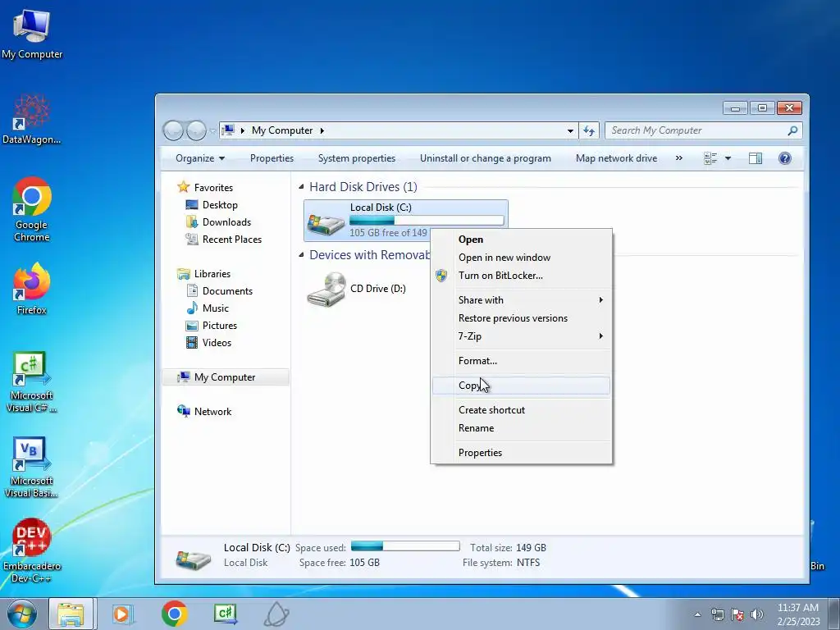Open Google Chrome desktop shortcut
Screen dimensions: 840x630
tap(32, 209)
